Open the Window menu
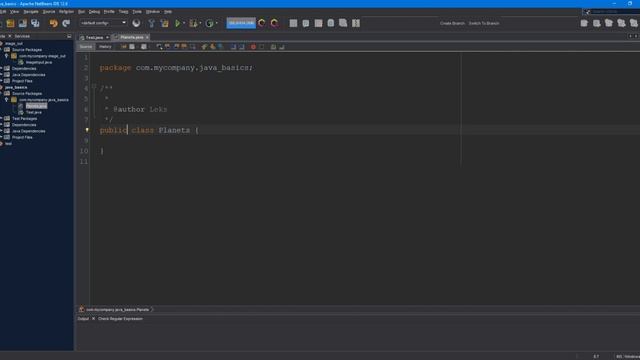Screen dimensions: 640x360 coord(153,11)
